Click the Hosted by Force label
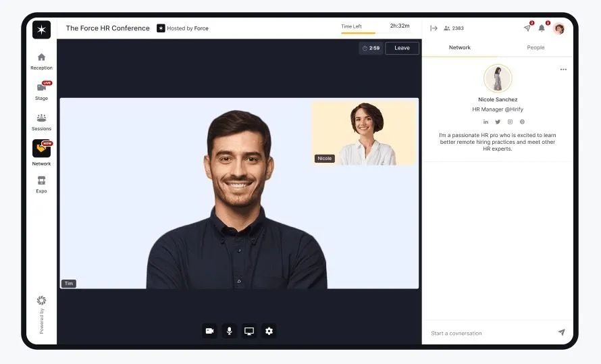601x364 pixels. [182, 28]
